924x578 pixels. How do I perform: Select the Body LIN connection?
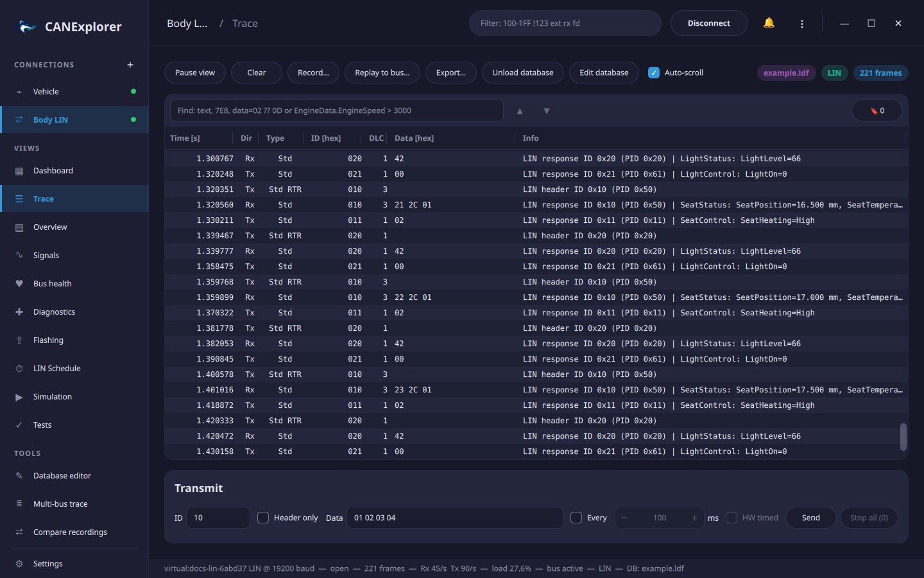[74, 120]
